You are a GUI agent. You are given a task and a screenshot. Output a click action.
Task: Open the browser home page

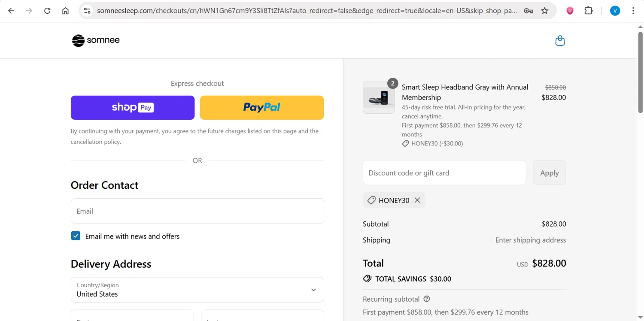(x=65, y=11)
